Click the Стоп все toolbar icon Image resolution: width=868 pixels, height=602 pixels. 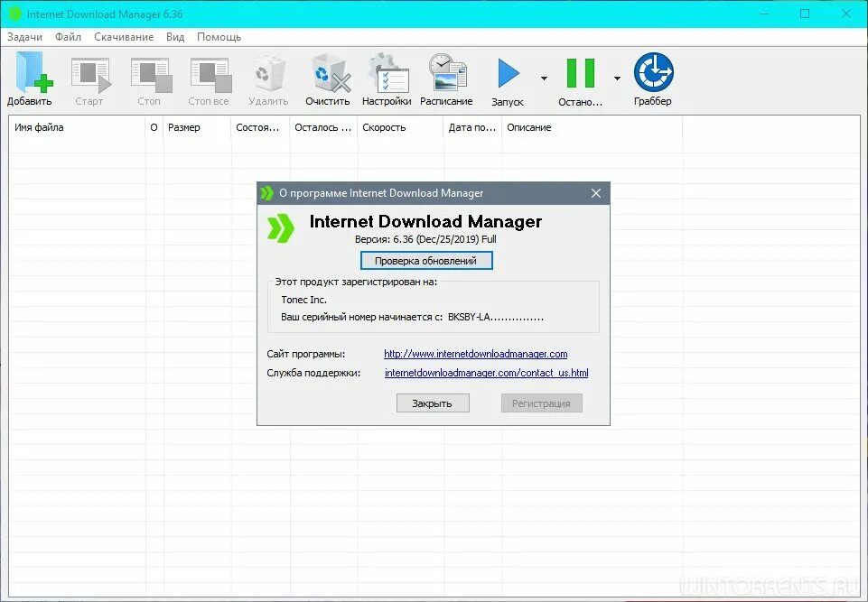pyautogui.click(x=210, y=75)
